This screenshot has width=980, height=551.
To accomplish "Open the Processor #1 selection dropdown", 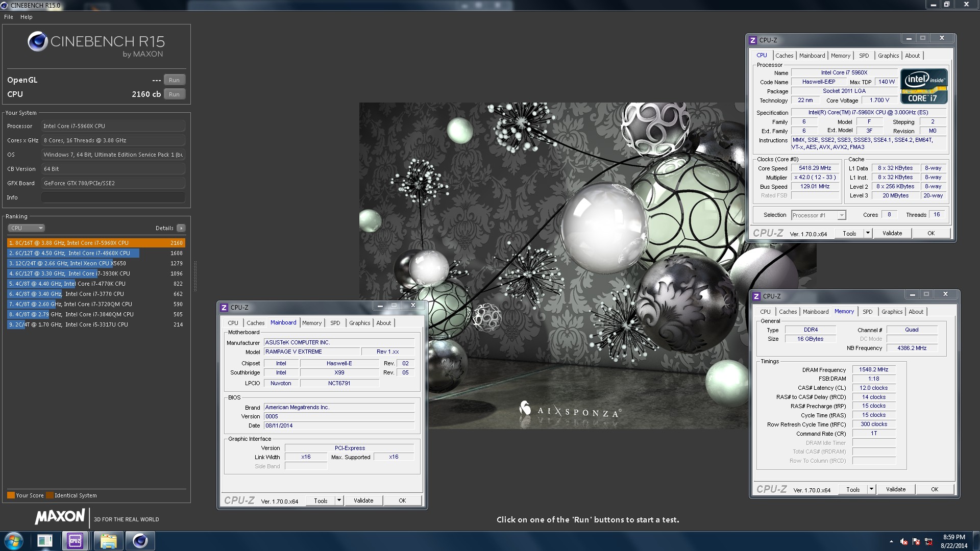I will (x=818, y=215).
